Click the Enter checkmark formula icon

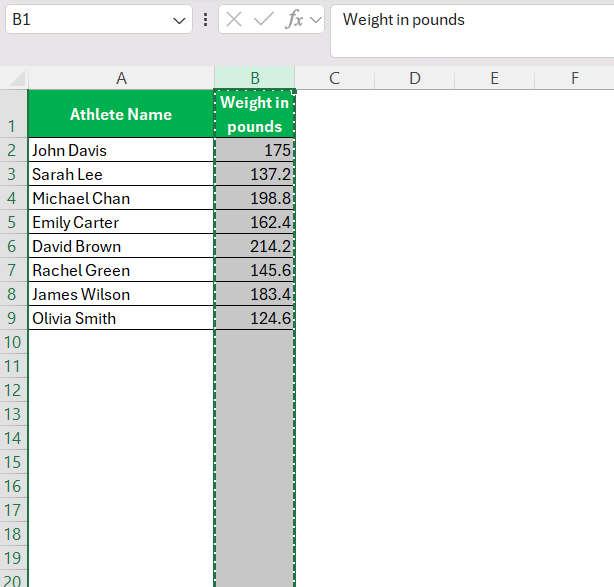point(264,19)
